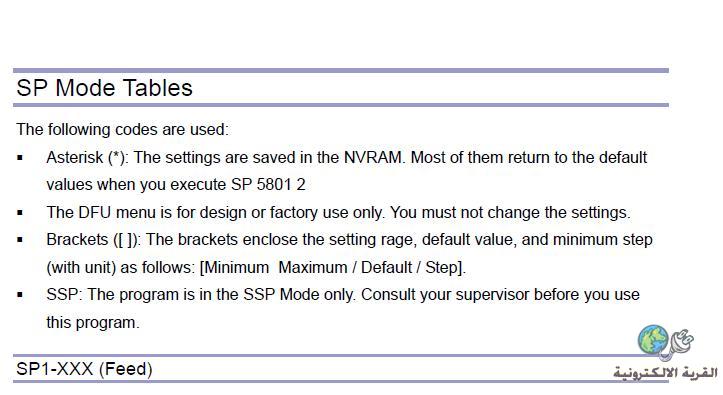Click the globe watermark logo icon
This screenshot has width=723, height=395.
(653, 340)
